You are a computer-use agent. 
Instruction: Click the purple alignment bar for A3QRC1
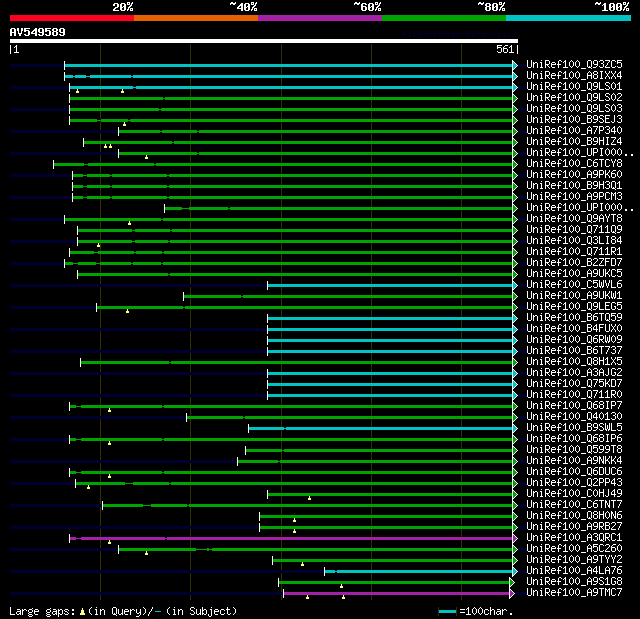(x=291, y=539)
